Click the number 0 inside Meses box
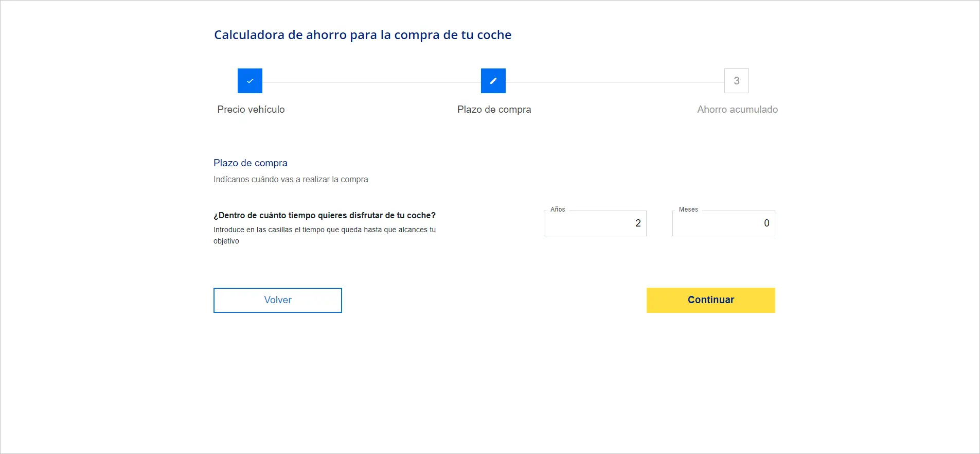This screenshot has height=454, width=980. tap(767, 223)
